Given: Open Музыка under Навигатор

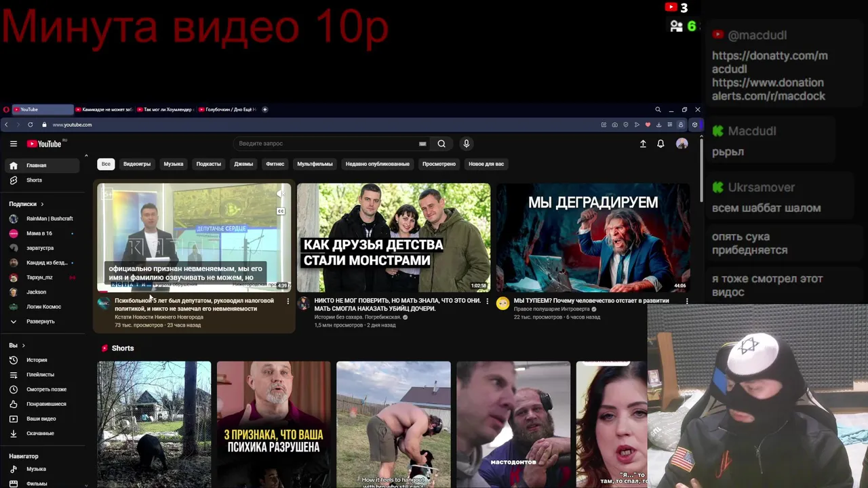Looking at the screenshot, I should pyautogui.click(x=42, y=469).
